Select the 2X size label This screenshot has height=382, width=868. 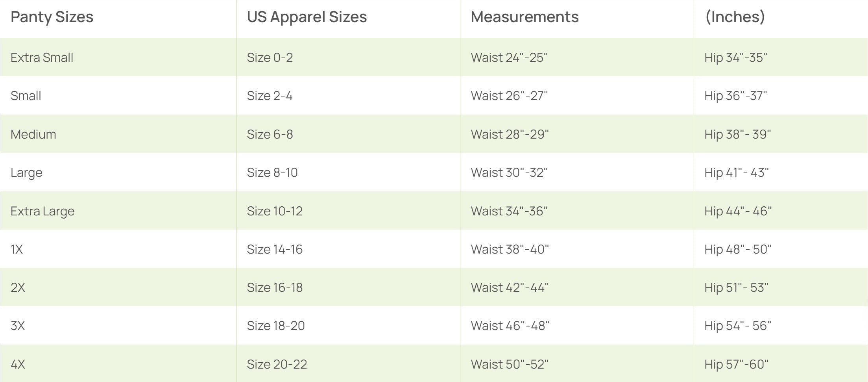tap(18, 287)
